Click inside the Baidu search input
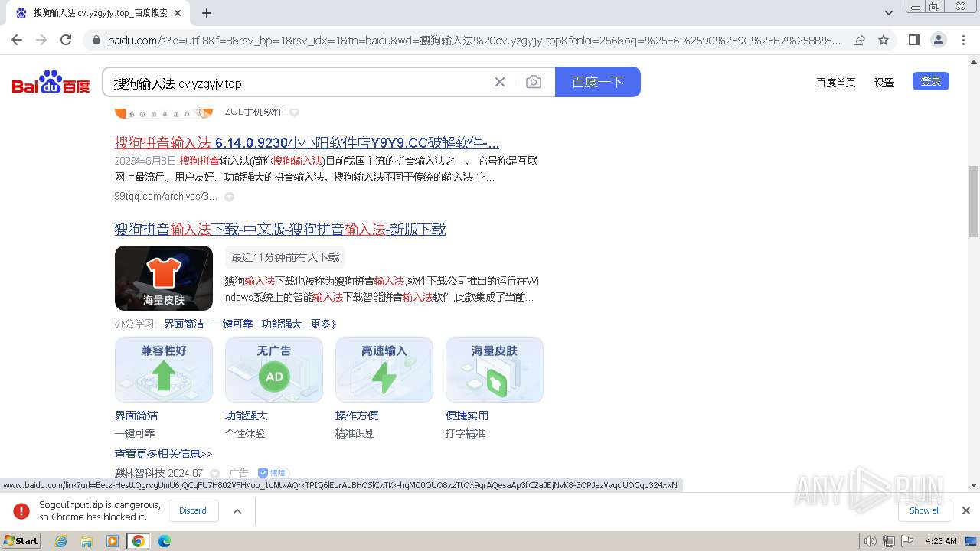This screenshot has height=551, width=980. [299, 83]
